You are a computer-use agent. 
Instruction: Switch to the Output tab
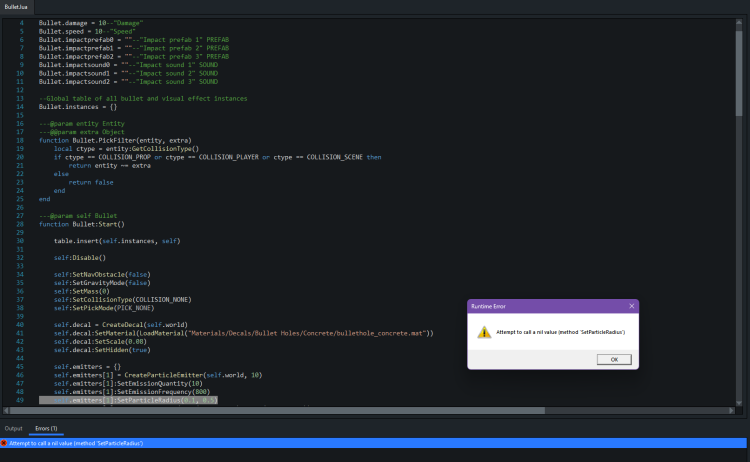pyautogui.click(x=13, y=428)
